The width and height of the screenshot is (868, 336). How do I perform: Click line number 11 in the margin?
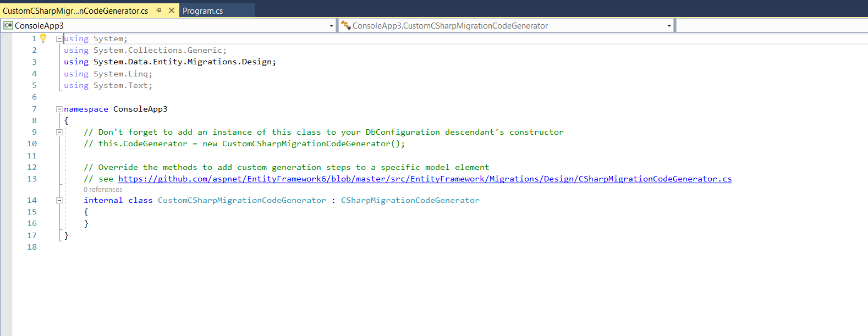click(x=32, y=156)
